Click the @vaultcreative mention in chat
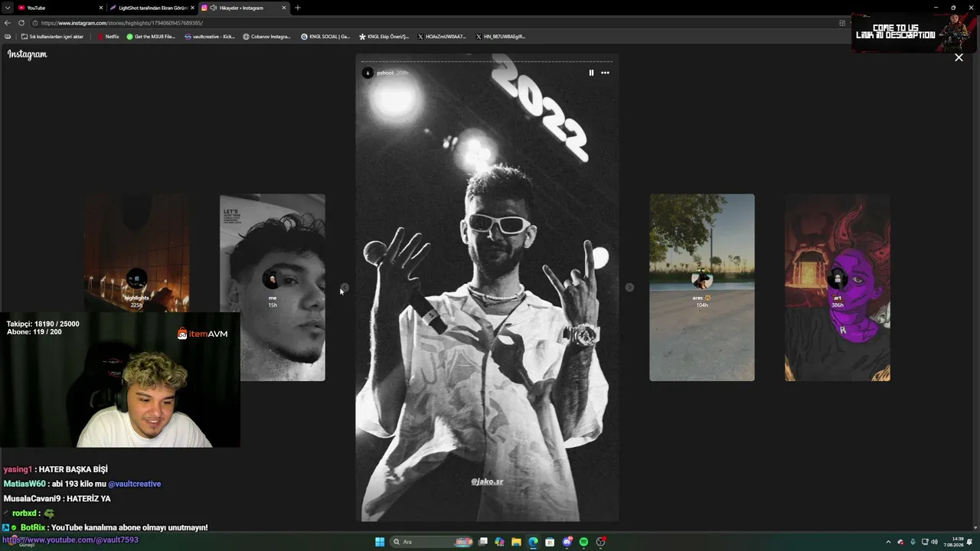 click(135, 484)
